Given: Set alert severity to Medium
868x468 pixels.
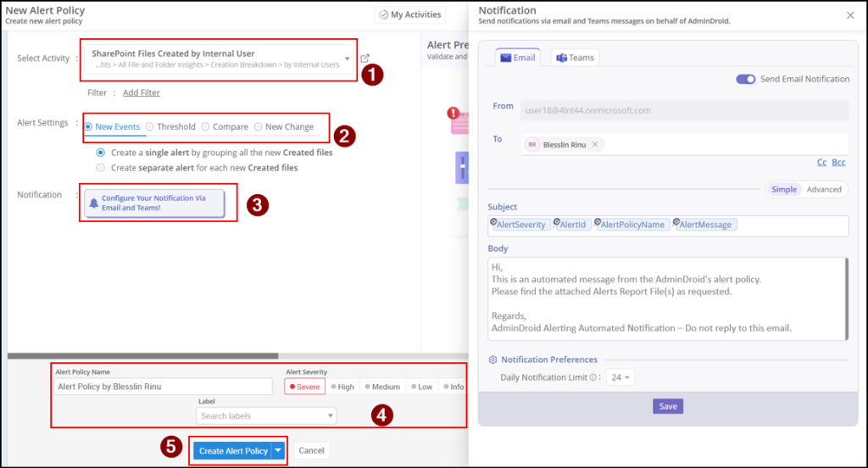Looking at the screenshot, I should coord(382,387).
